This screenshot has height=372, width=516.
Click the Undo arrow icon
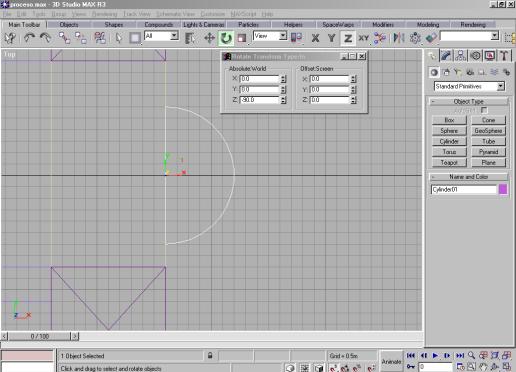pyautogui.click(x=29, y=38)
